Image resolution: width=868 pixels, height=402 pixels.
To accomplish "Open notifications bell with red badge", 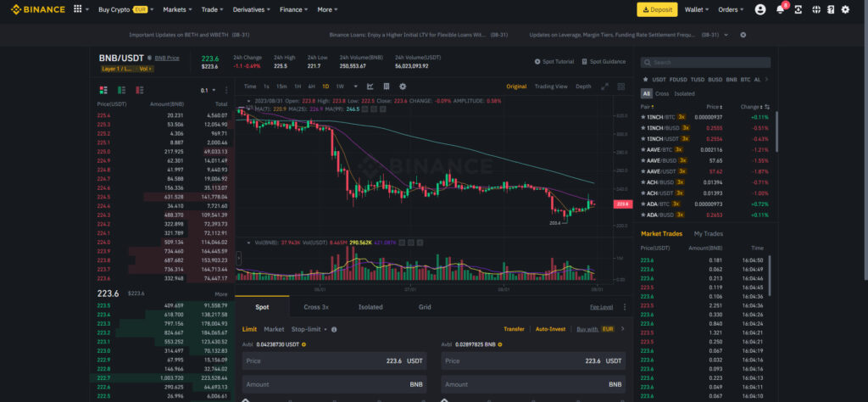I will tap(780, 9).
